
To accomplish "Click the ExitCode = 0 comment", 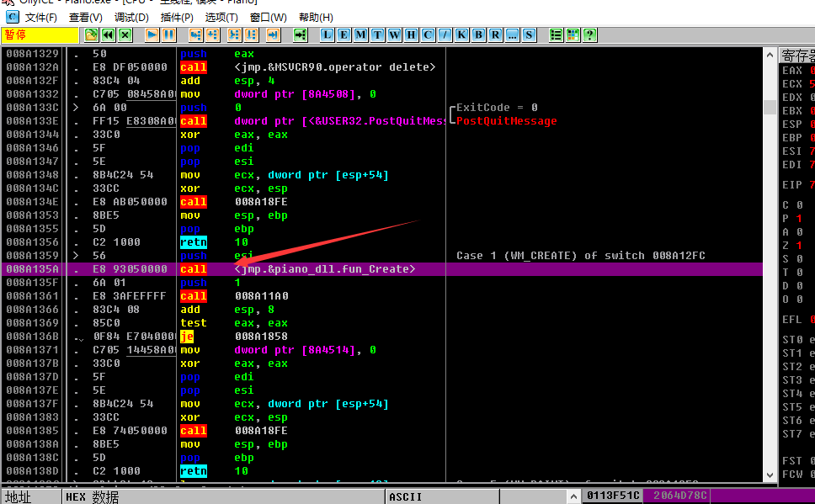I will (497, 108).
